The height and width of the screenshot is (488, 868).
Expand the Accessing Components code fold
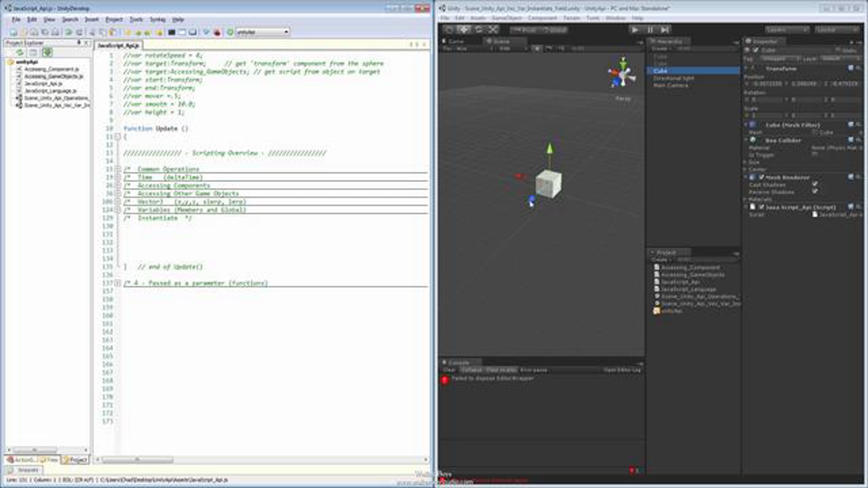118,185
